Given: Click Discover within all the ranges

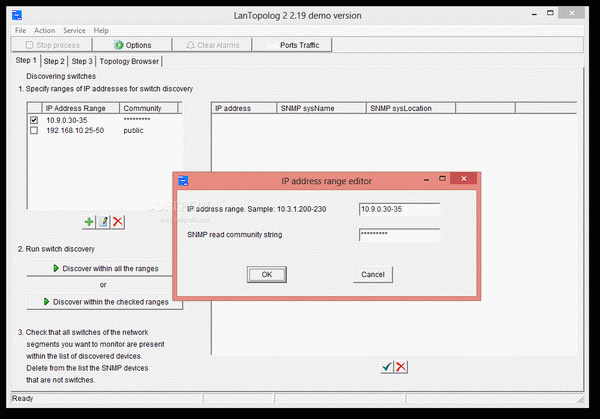Looking at the screenshot, I should 100,268.
